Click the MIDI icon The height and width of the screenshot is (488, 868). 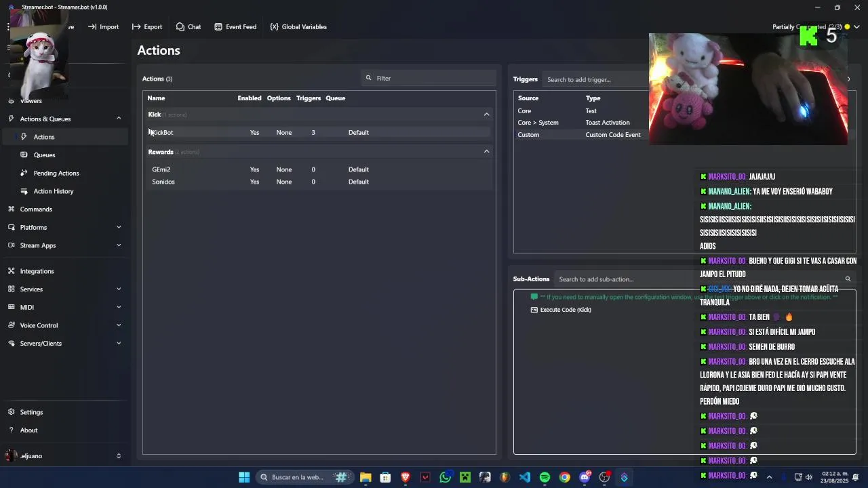[x=12, y=307]
